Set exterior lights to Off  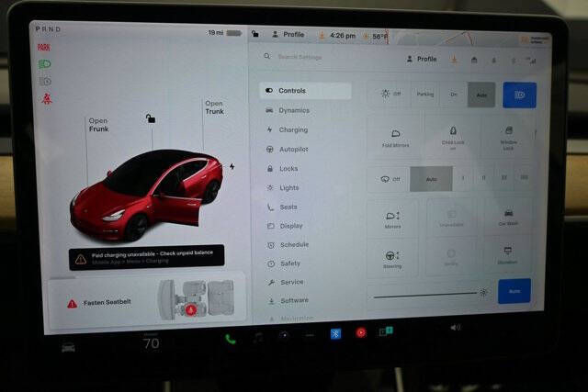coord(390,94)
